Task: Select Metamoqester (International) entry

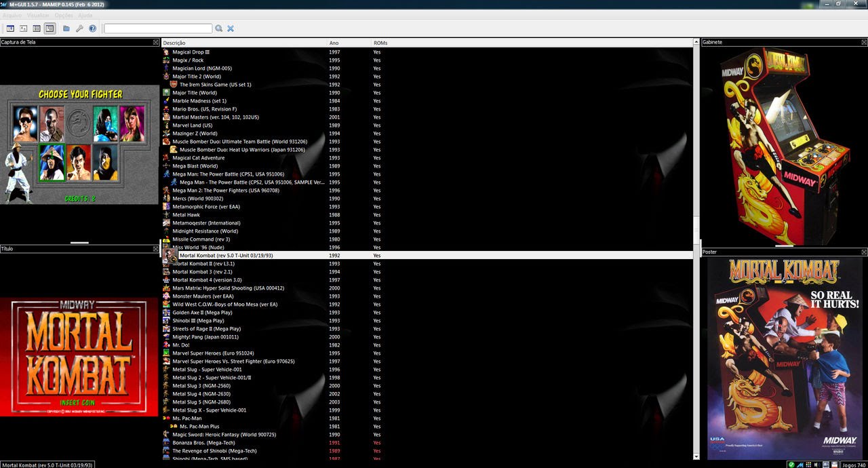Action: coord(427,223)
